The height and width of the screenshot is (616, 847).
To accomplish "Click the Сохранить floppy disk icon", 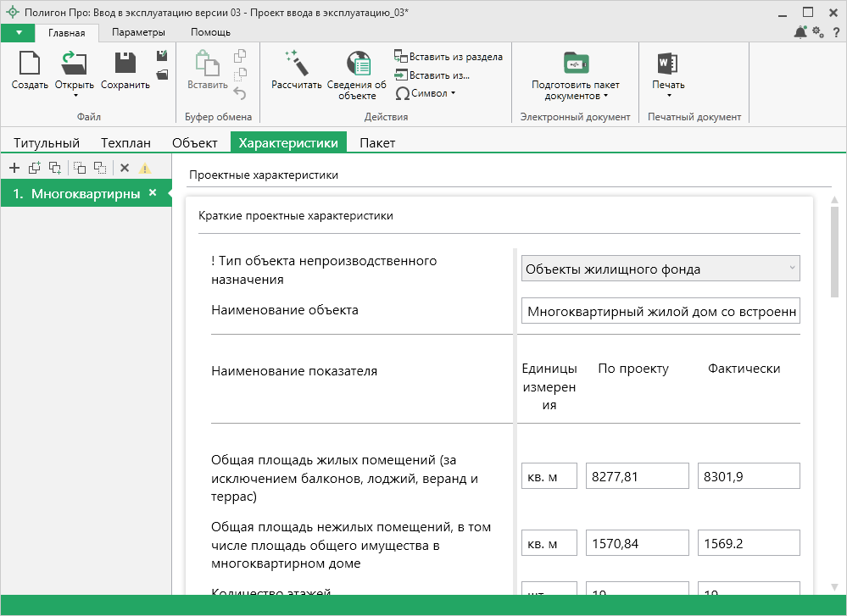I will [125, 64].
